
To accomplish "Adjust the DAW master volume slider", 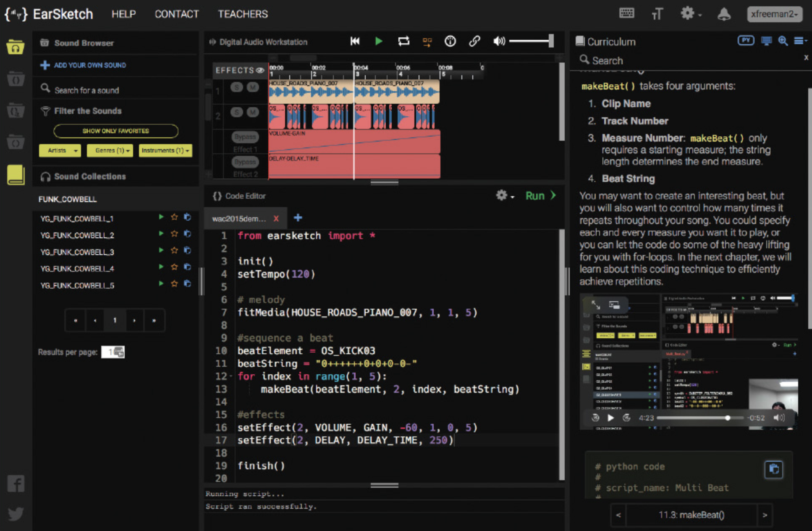I will [x=531, y=41].
